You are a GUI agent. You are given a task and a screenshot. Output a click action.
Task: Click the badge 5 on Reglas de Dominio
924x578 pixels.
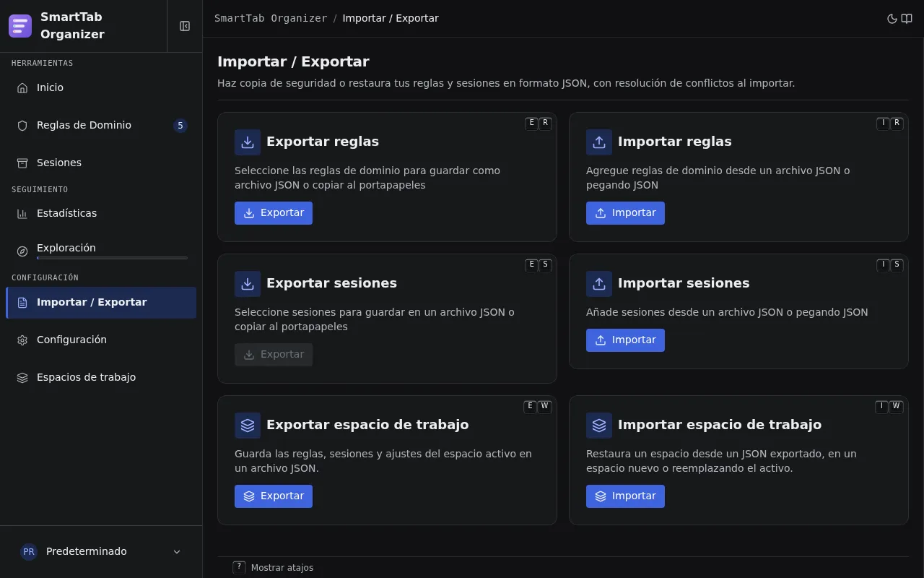(180, 126)
